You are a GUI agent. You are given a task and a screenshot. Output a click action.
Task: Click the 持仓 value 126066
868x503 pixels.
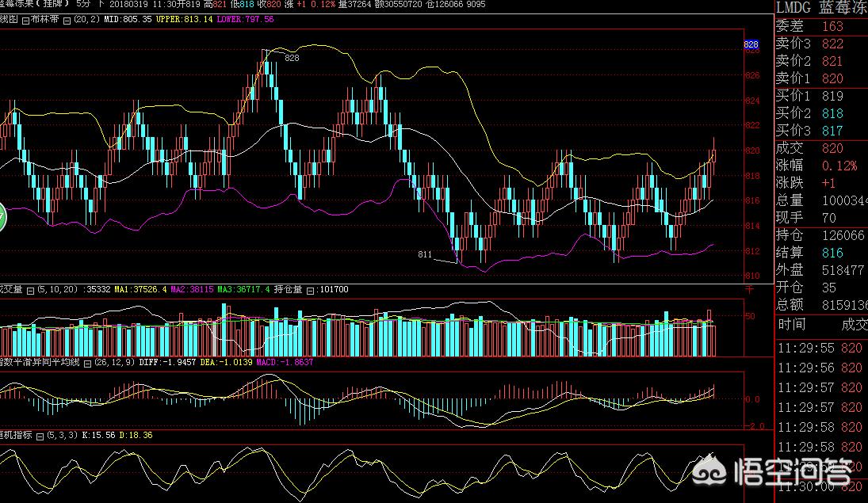[843, 235]
